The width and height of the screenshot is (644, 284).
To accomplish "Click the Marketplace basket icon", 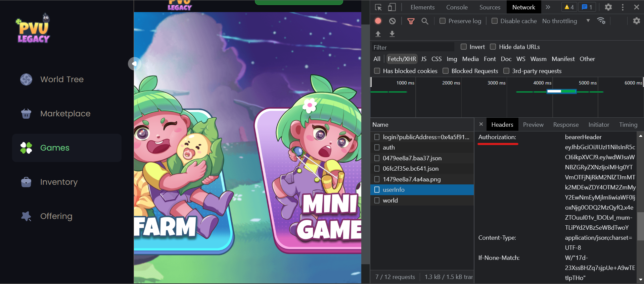I will [x=26, y=114].
